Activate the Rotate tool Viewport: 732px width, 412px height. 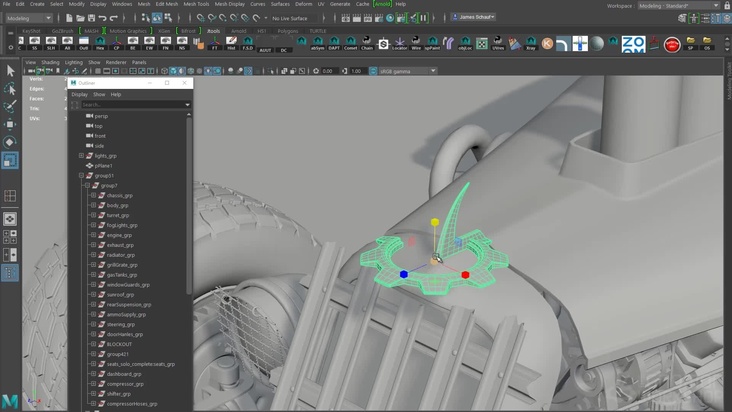10,142
